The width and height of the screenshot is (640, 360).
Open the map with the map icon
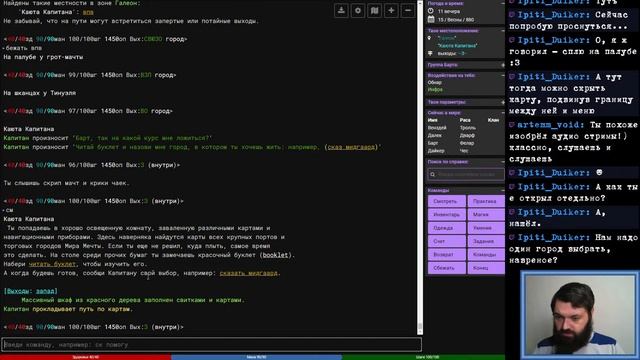pos(374,11)
